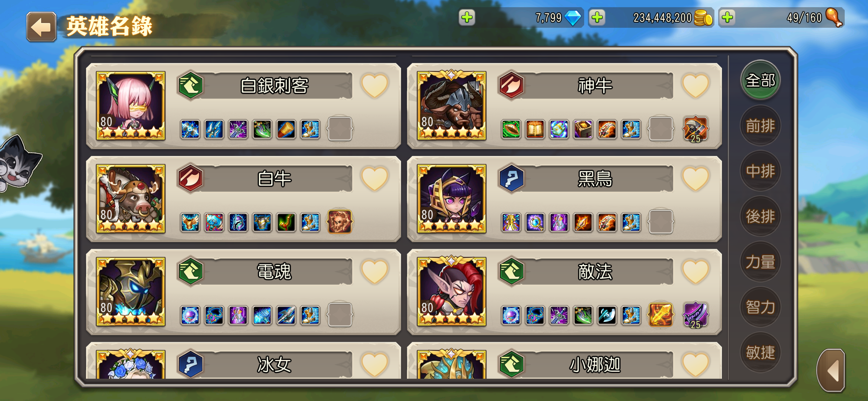
Task: Open 白牛's hero portrait
Action: pyautogui.click(x=131, y=199)
